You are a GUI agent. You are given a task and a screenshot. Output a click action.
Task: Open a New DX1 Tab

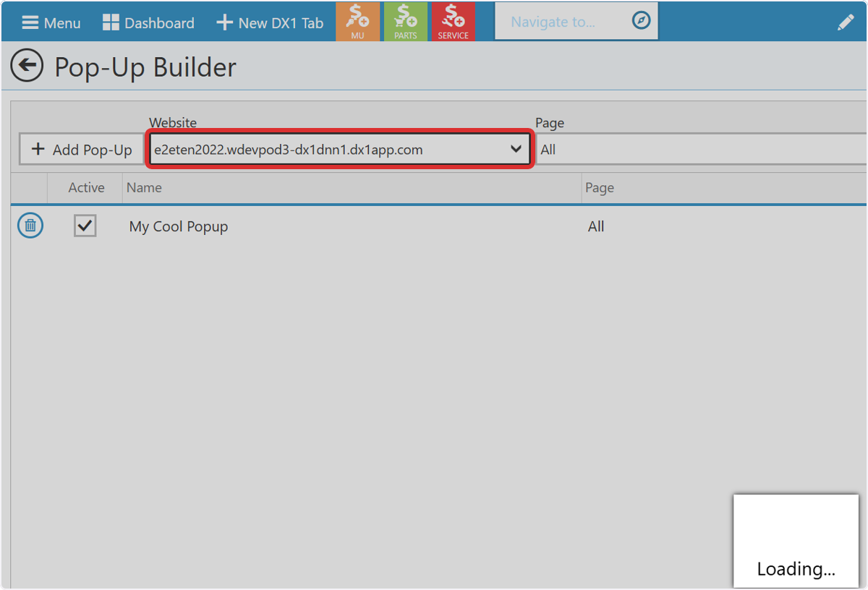[x=270, y=22]
